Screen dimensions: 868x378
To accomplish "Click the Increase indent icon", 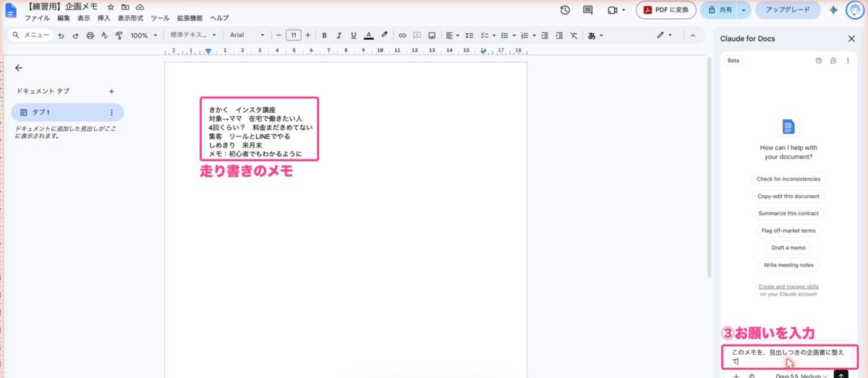I will tap(559, 35).
